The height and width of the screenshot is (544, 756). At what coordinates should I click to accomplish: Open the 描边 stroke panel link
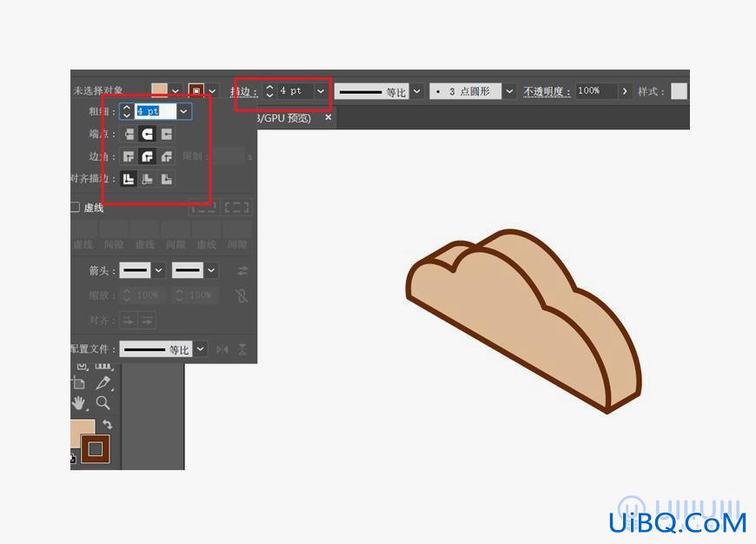(x=244, y=91)
